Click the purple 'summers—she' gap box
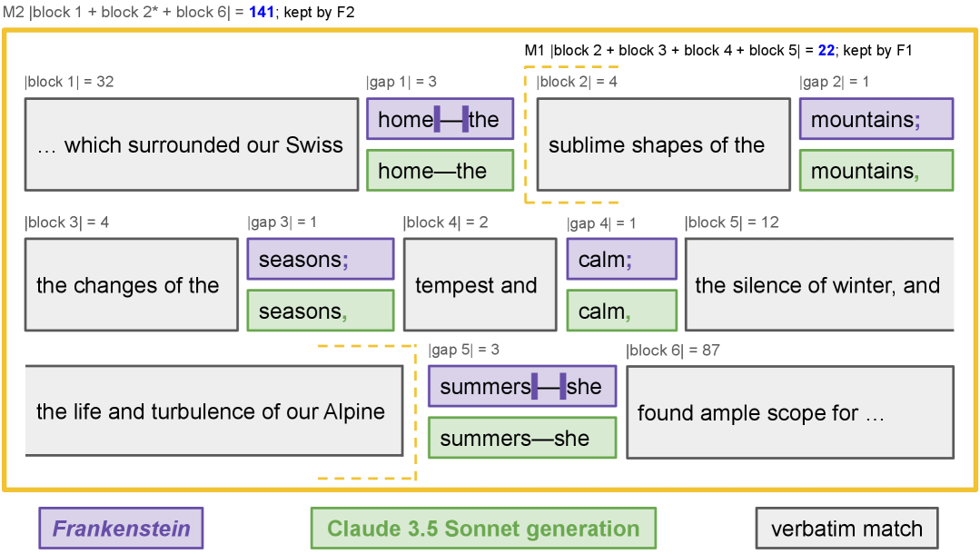980x554 pixels. coord(521,387)
